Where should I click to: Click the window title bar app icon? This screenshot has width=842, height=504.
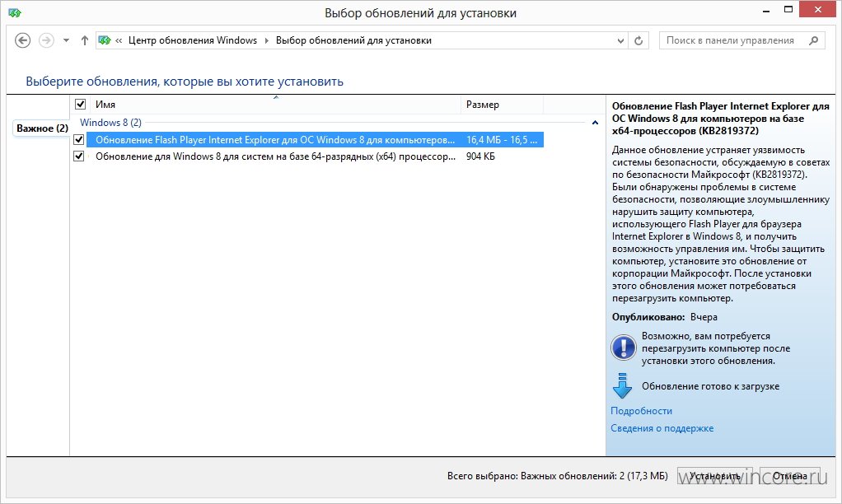tap(15, 13)
